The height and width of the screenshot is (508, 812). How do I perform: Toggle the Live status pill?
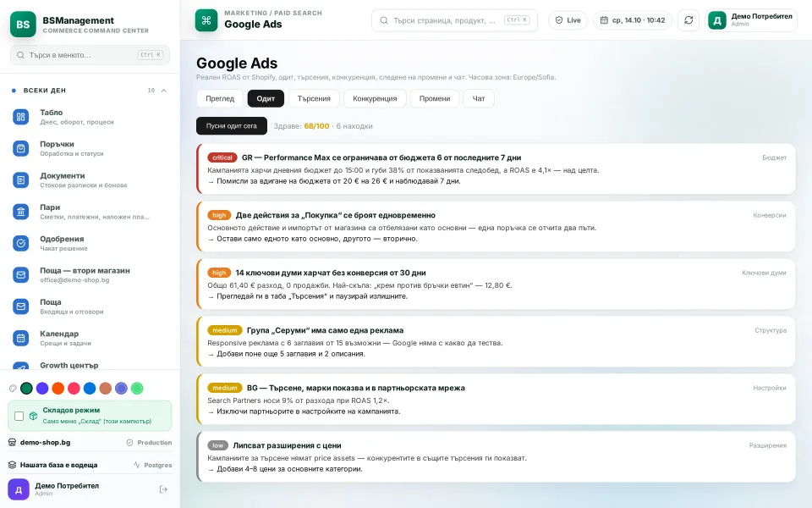(568, 20)
